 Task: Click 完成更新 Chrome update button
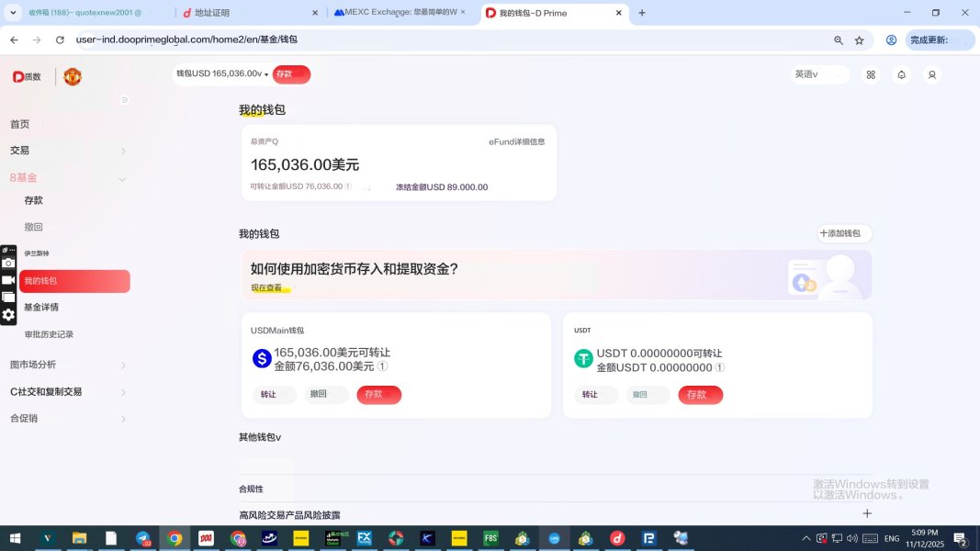click(940, 40)
